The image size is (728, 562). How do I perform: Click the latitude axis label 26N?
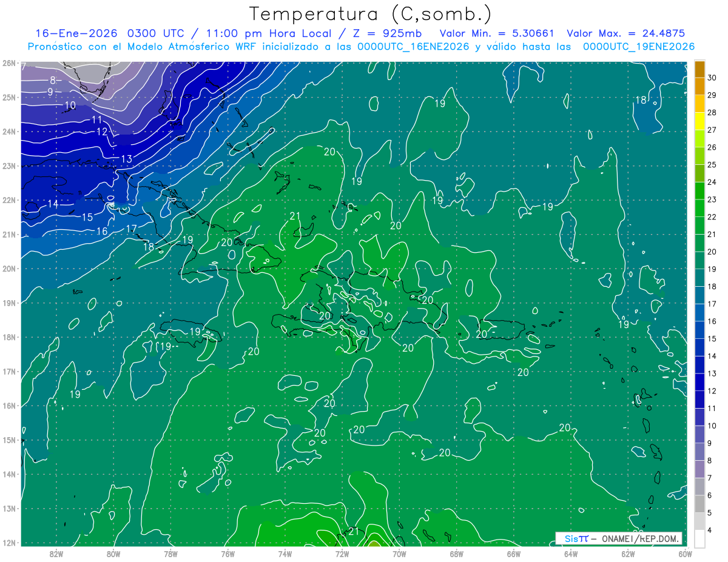tap(8, 63)
